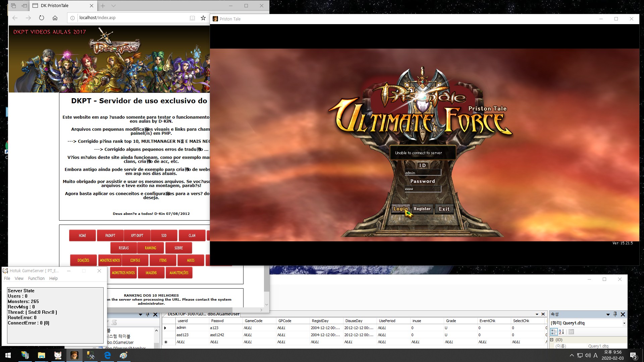Viewport: 644px width, 362px height.
Task: Open the Windows Start menu
Action: pyautogui.click(x=8, y=355)
